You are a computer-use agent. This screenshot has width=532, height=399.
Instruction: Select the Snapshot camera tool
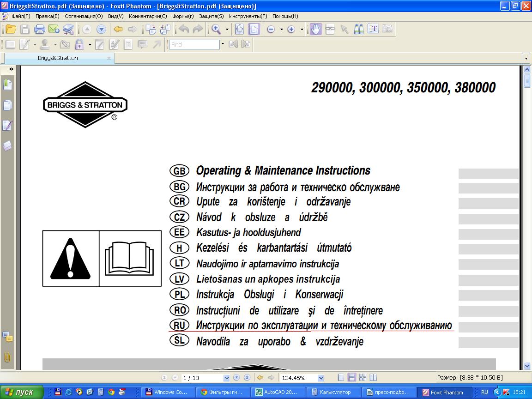coord(387,30)
